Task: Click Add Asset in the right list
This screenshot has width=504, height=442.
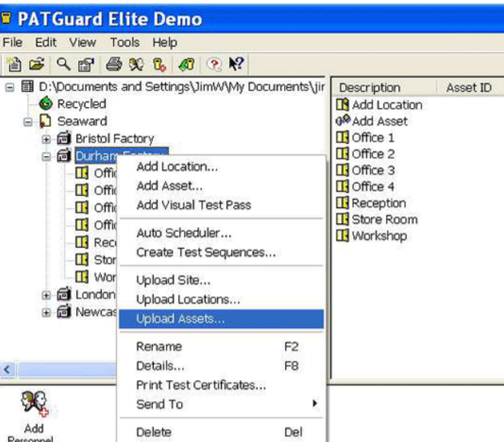Action: pos(379,121)
